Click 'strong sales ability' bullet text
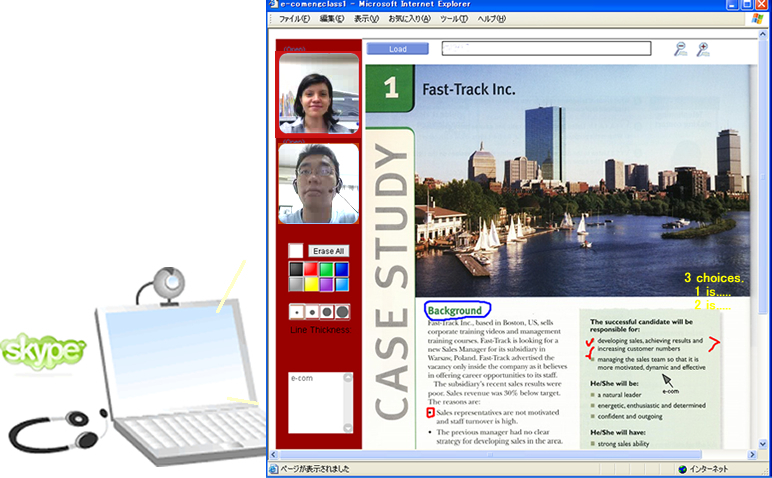The width and height of the screenshot is (772, 478). coord(623,444)
